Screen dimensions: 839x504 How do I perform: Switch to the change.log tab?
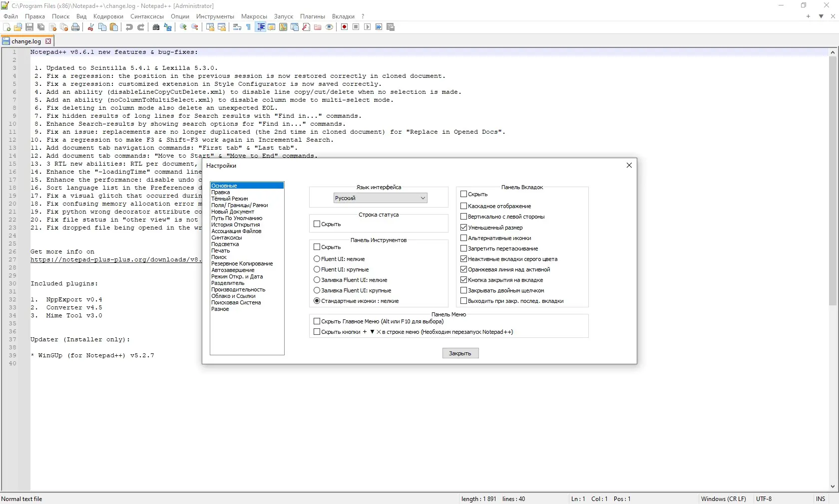point(26,41)
